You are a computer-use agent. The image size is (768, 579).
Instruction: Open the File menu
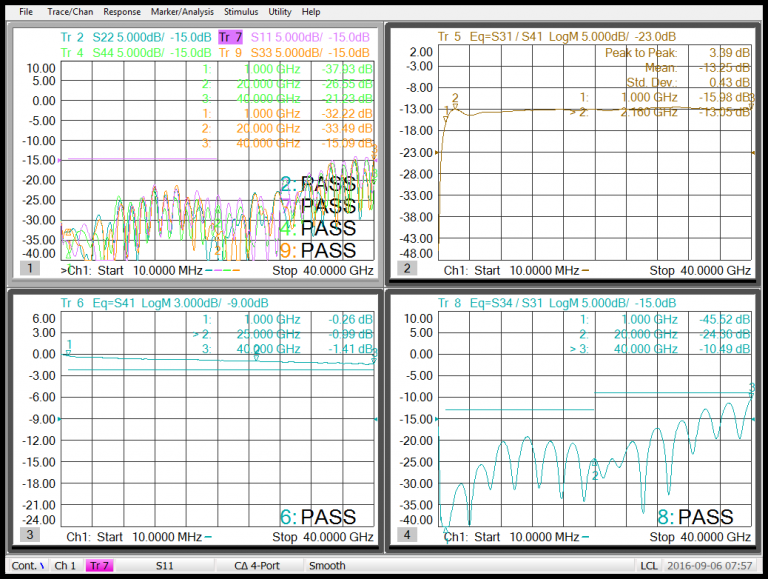(26, 12)
